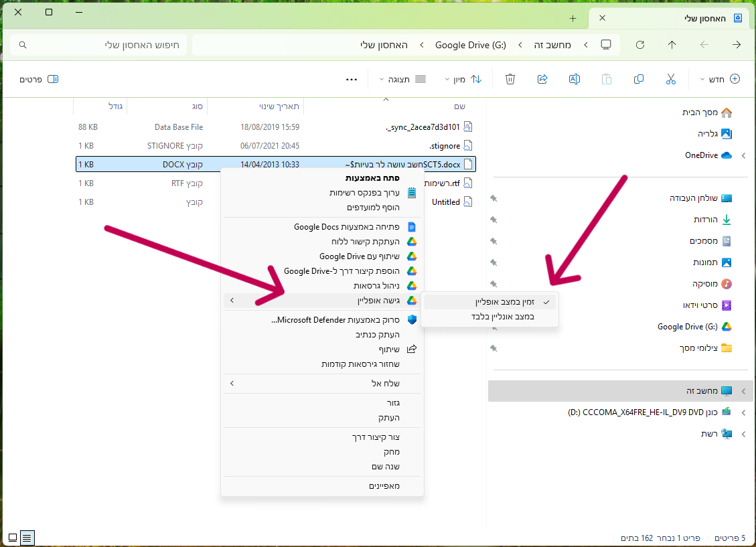Open the חדש new item dropdown

click(720, 79)
